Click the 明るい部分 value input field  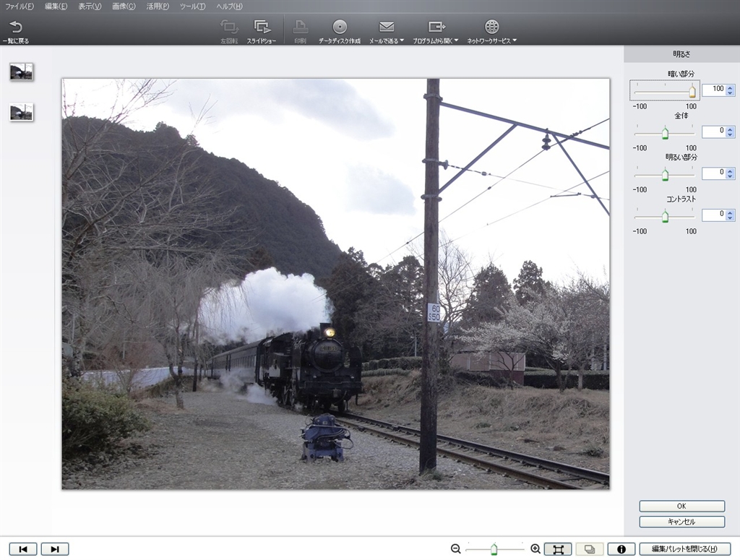(x=714, y=173)
